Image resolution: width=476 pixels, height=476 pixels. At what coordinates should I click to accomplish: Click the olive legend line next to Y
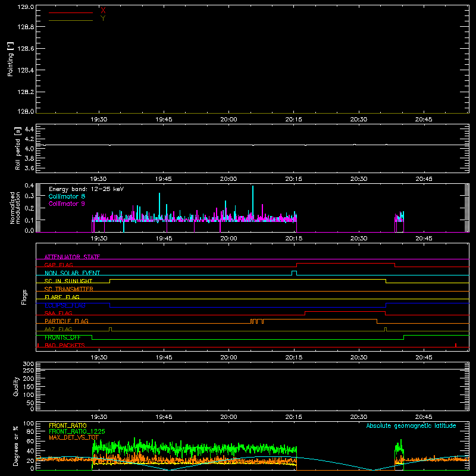pos(71,20)
